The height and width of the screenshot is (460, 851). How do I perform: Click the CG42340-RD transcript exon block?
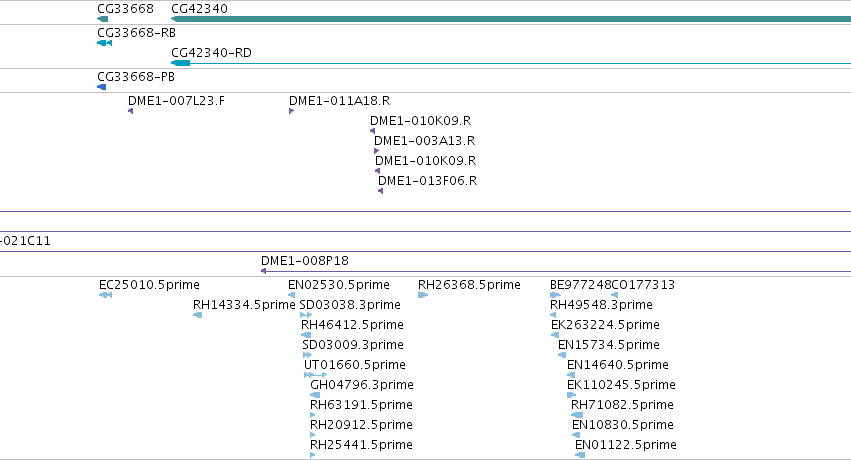(x=181, y=63)
